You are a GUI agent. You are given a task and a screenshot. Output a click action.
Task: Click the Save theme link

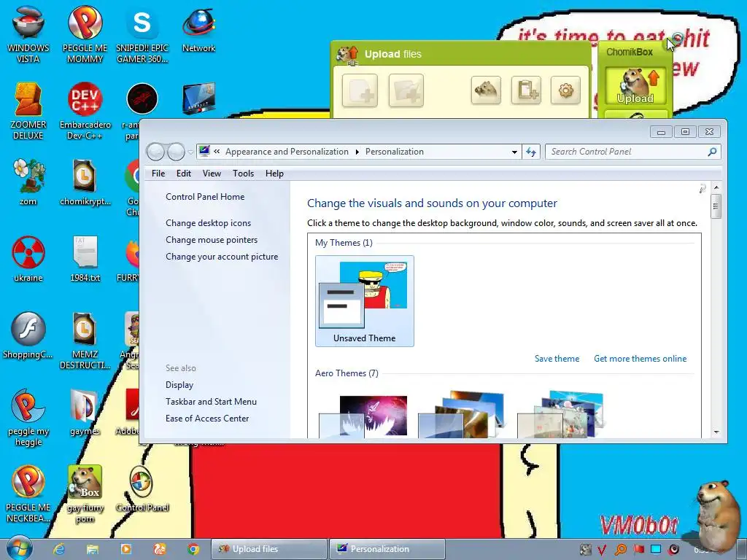pos(557,359)
